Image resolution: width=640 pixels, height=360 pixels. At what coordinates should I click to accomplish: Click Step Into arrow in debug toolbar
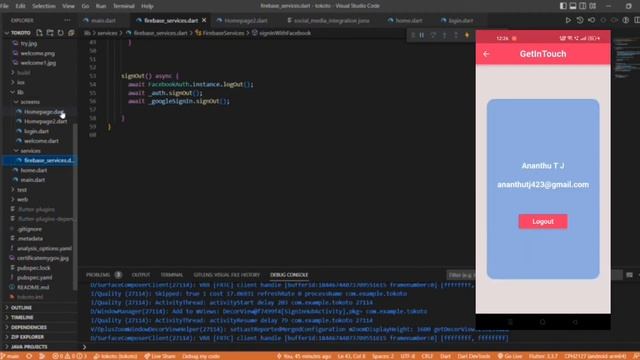click(444, 36)
